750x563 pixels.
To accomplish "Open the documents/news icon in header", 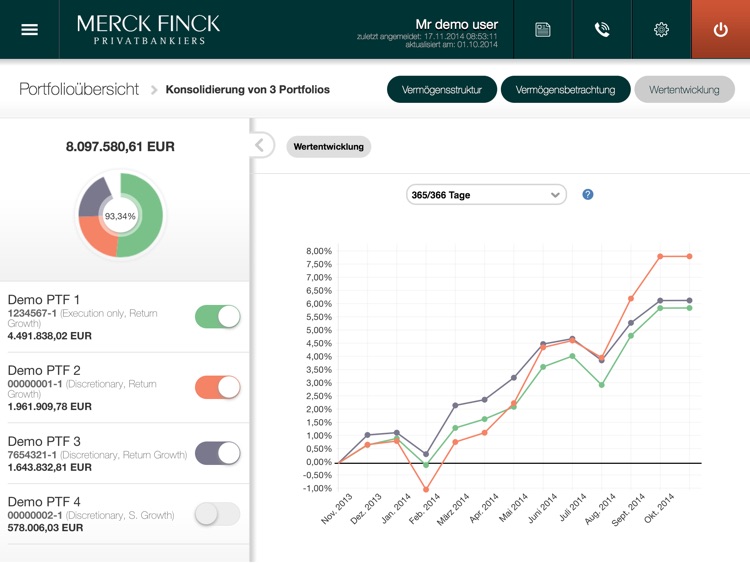I will pyautogui.click(x=543, y=30).
